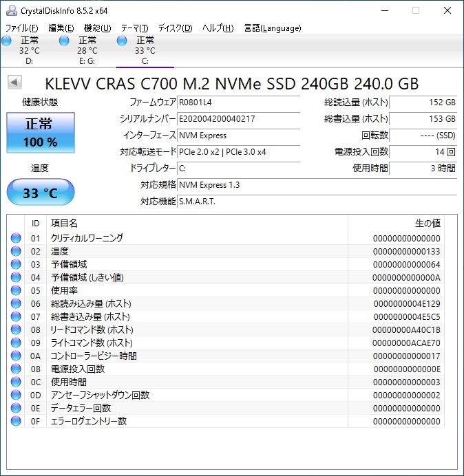The height and width of the screenshot is (476, 464).
Task: Click the drive letter field C:
Action: (x=238, y=168)
